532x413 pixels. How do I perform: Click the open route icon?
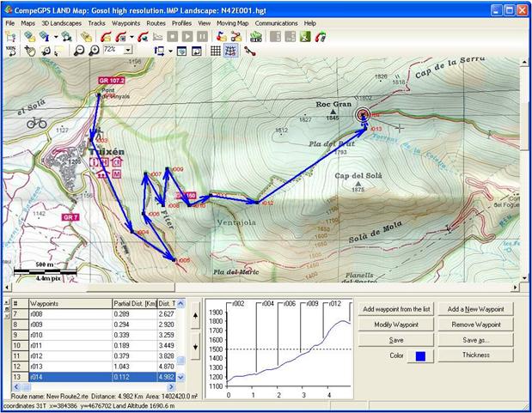point(236,36)
